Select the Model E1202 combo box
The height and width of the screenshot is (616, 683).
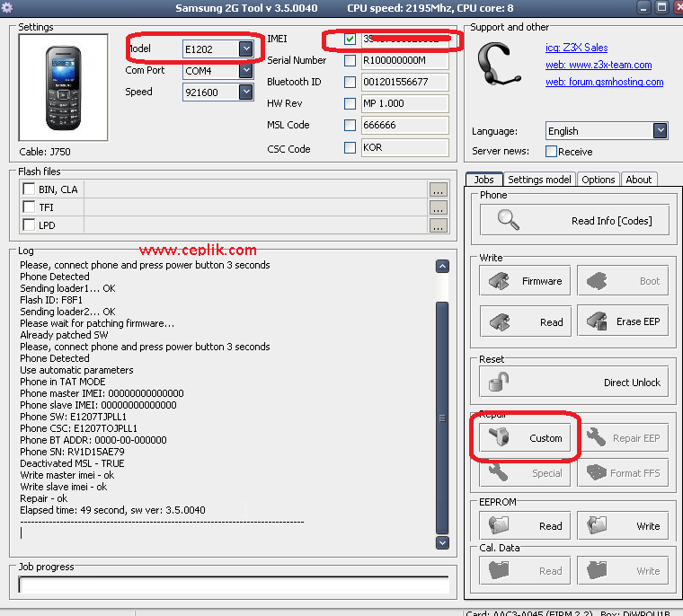coord(217,48)
